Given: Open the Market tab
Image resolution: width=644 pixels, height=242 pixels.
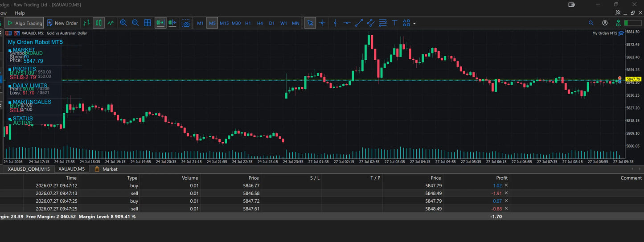Looking at the screenshot, I should click(x=106, y=169).
